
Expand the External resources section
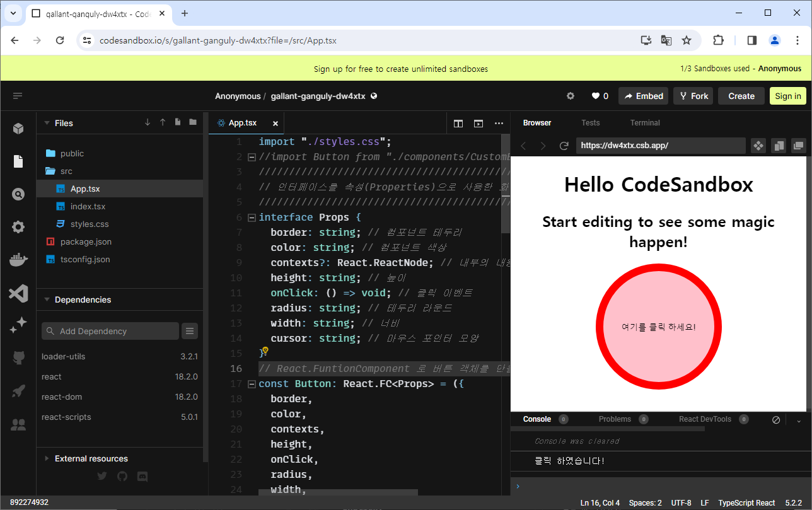[x=47, y=458]
